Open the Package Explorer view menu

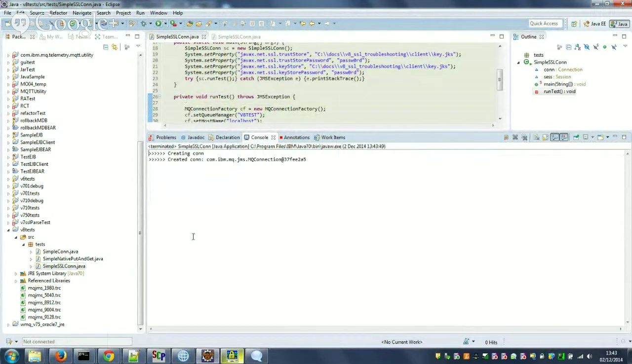tap(138, 46)
